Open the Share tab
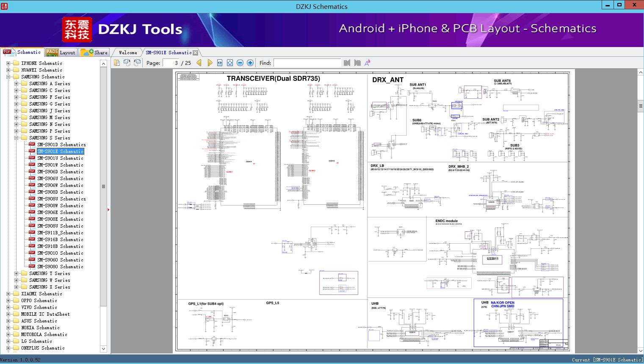 pos(94,53)
